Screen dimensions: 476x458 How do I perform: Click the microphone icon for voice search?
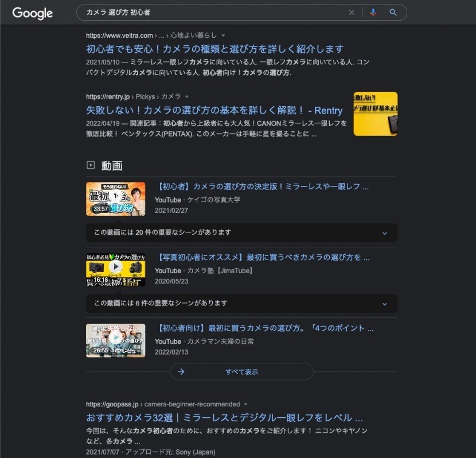(x=373, y=12)
